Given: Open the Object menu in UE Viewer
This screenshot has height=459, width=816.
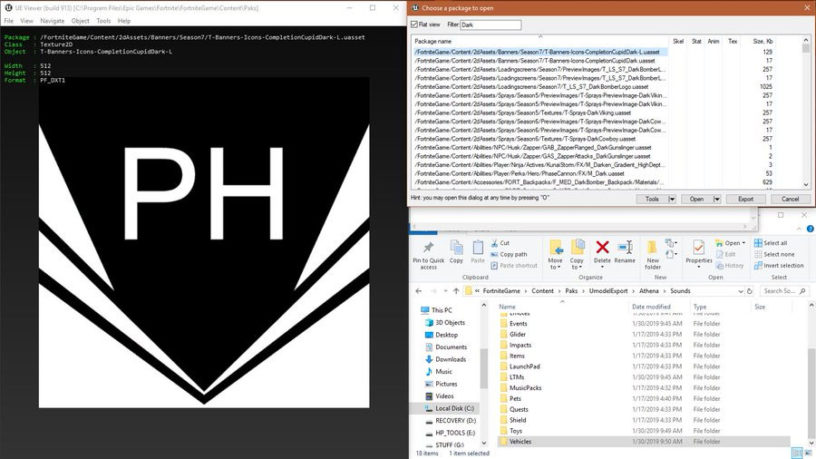Looking at the screenshot, I should tap(80, 21).
